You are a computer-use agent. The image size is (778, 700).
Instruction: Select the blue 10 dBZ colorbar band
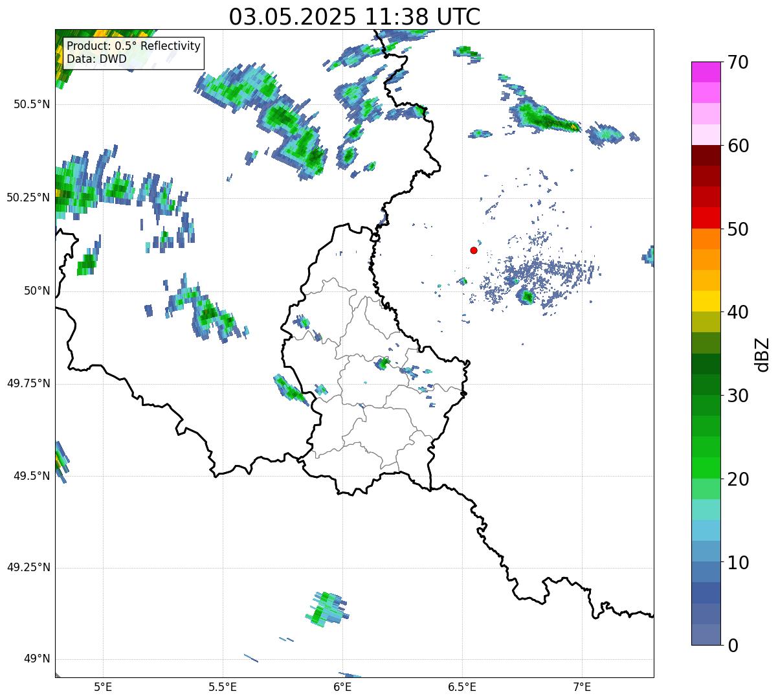(x=706, y=551)
